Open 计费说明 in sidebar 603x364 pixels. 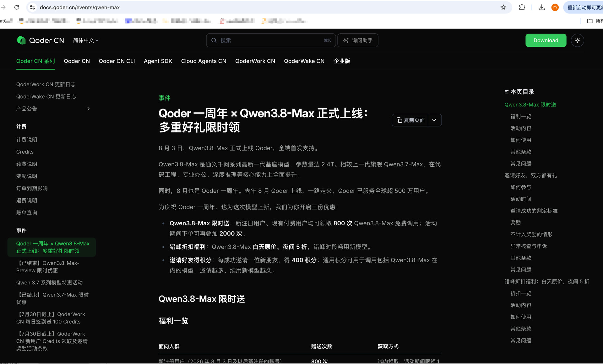pos(27,140)
